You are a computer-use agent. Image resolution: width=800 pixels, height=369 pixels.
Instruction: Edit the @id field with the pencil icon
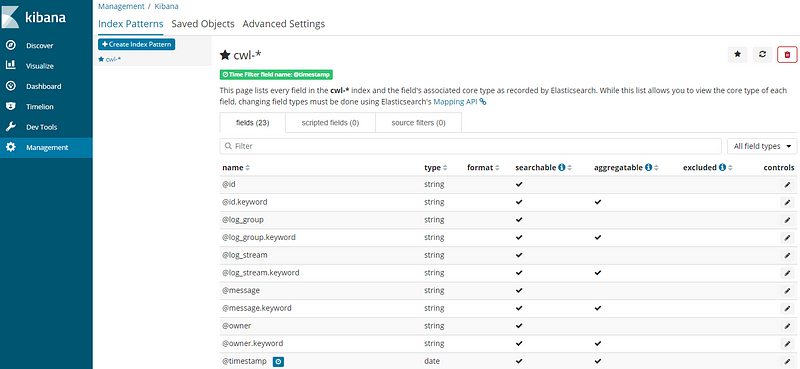pos(787,185)
